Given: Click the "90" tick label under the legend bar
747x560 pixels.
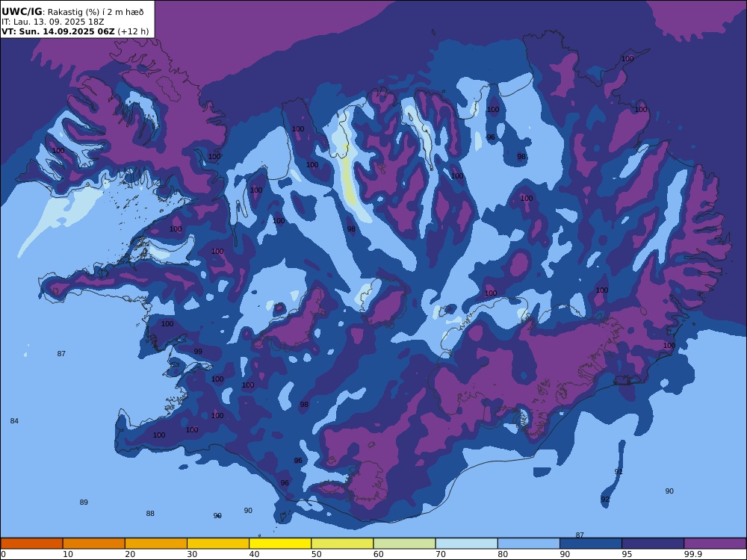Looking at the screenshot, I should click(565, 554).
